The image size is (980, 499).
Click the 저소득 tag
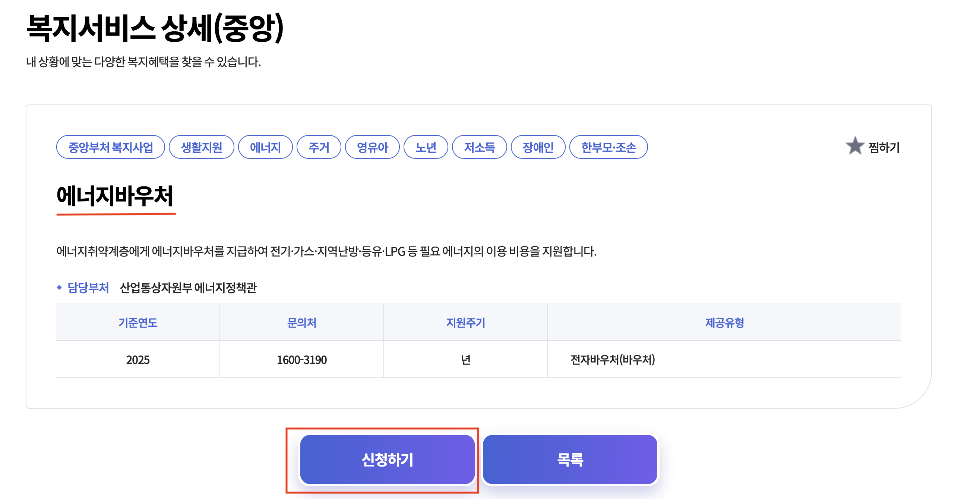coord(479,147)
